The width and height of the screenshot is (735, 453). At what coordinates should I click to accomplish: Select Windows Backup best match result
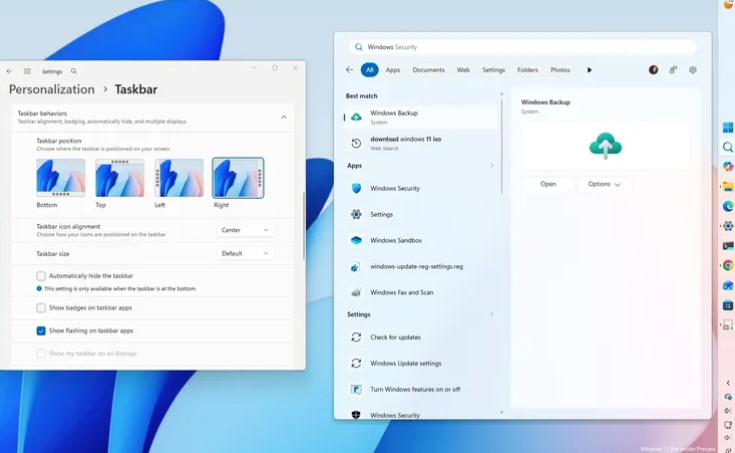tap(420, 117)
